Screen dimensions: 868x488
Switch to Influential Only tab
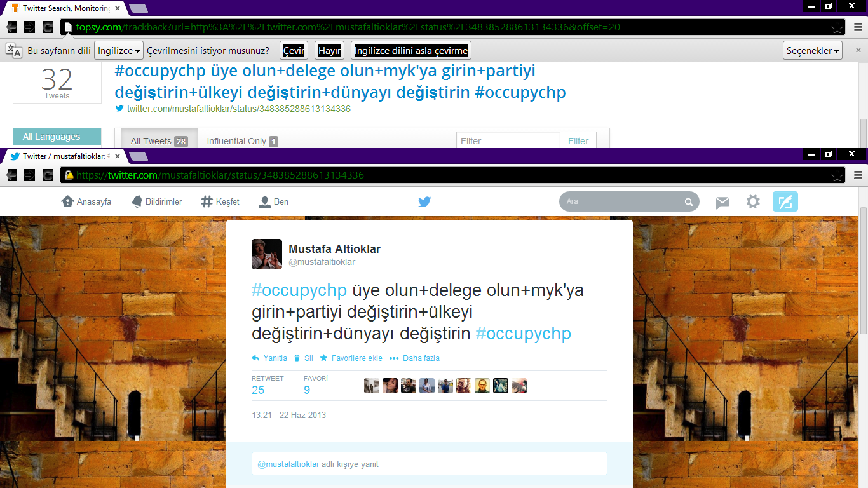pos(242,141)
